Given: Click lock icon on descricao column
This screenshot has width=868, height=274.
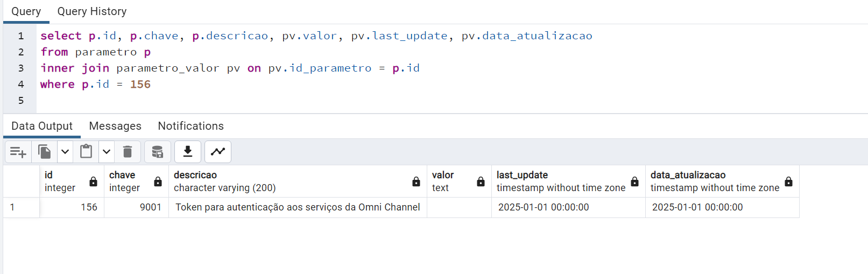Looking at the screenshot, I should (416, 181).
